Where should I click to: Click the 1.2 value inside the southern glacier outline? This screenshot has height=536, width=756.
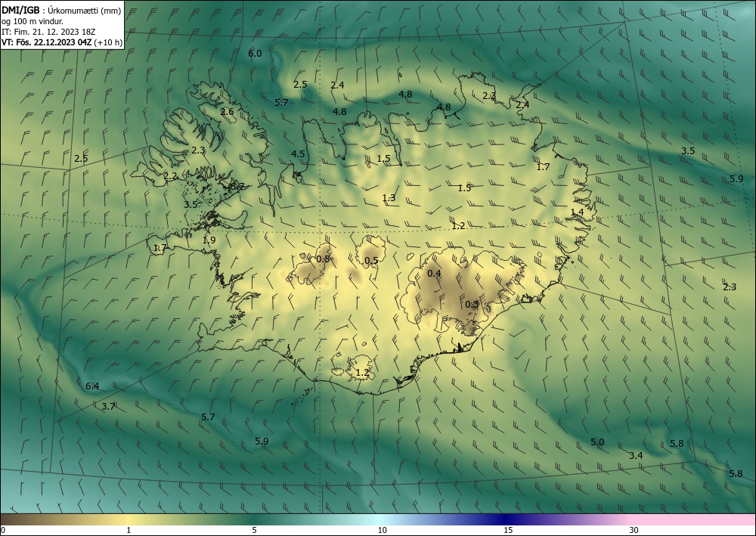click(x=362, y=373)
